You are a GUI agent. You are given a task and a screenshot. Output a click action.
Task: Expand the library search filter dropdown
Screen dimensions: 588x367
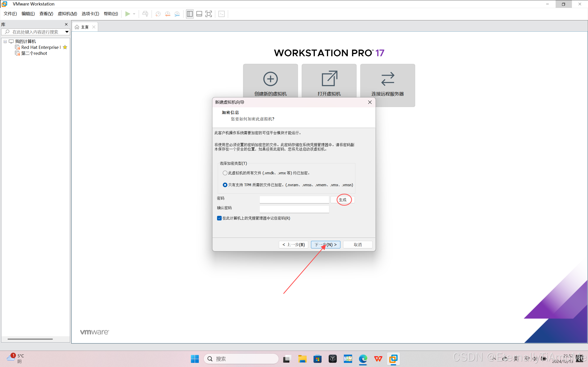67,32
